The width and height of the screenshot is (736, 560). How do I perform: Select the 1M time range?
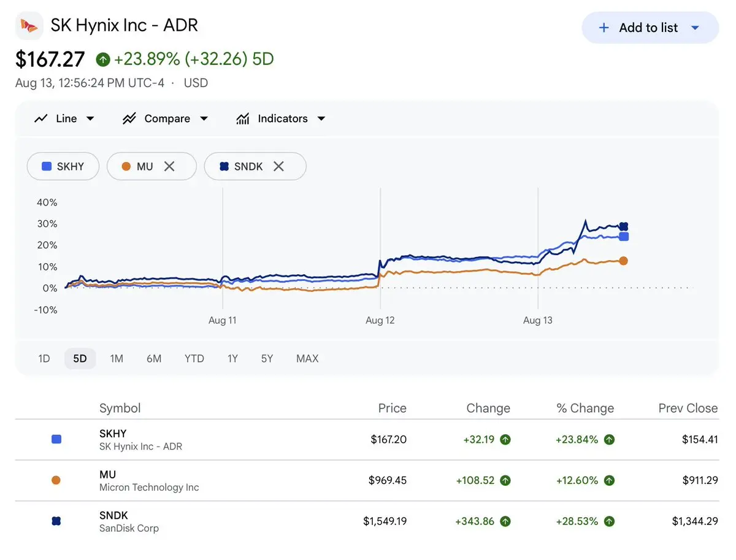[x=117, y=358]
